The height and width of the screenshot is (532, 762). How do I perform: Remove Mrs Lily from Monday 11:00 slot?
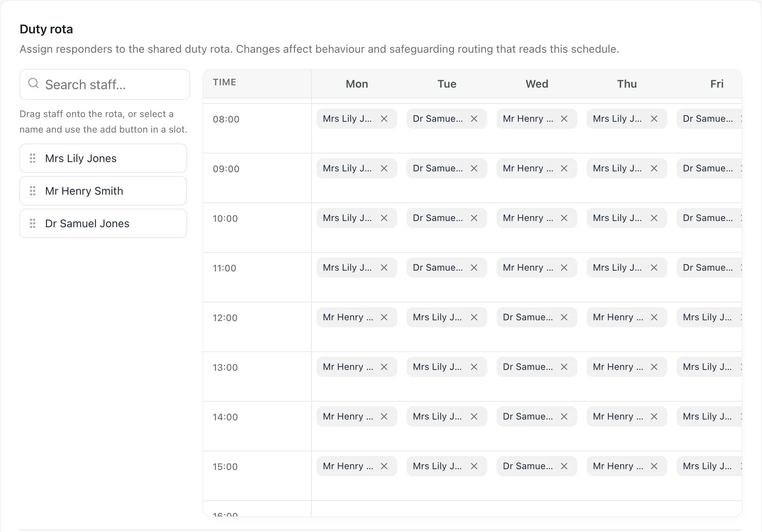click(x=384, y=268)
